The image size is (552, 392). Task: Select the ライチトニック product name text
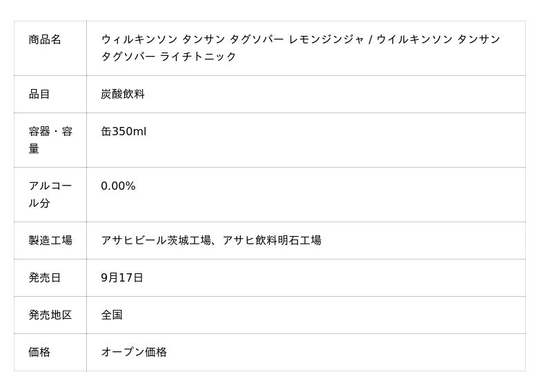tap(198, 57)
